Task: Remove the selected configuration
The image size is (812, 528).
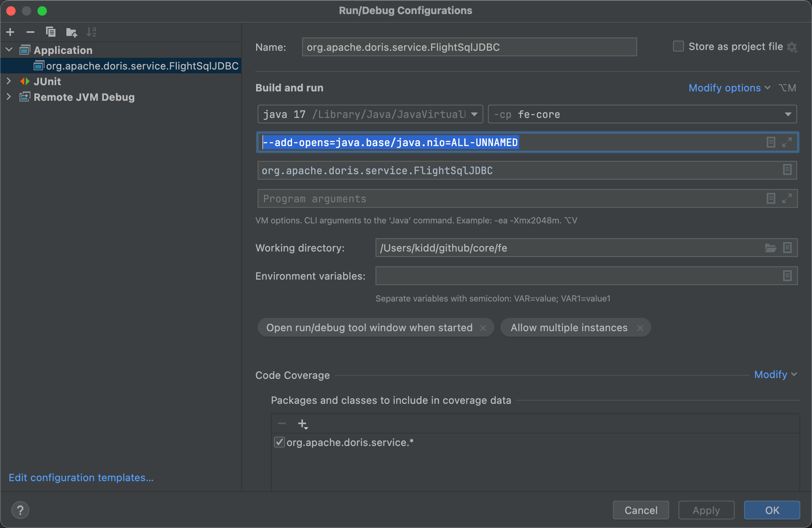Action: (x=30, y=32)
